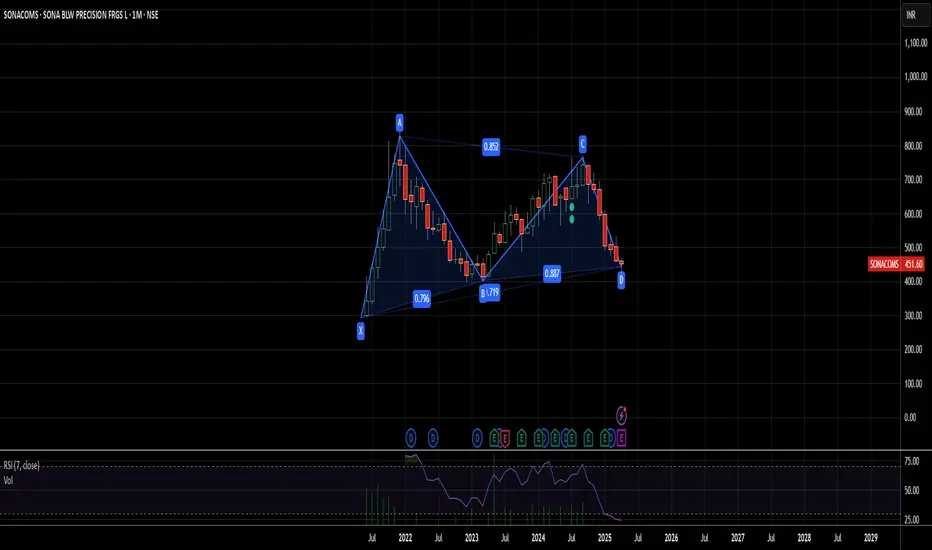Click the 2029 time axis label
Viewport: 932px width, 550px height.
[871, 538]
